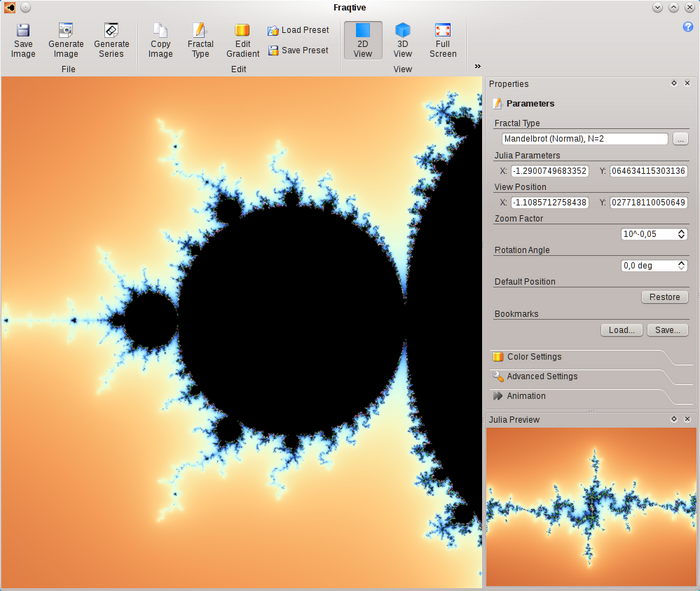Open the Generate Series tool
Screen dimensions: 700x591
point(111,40)
